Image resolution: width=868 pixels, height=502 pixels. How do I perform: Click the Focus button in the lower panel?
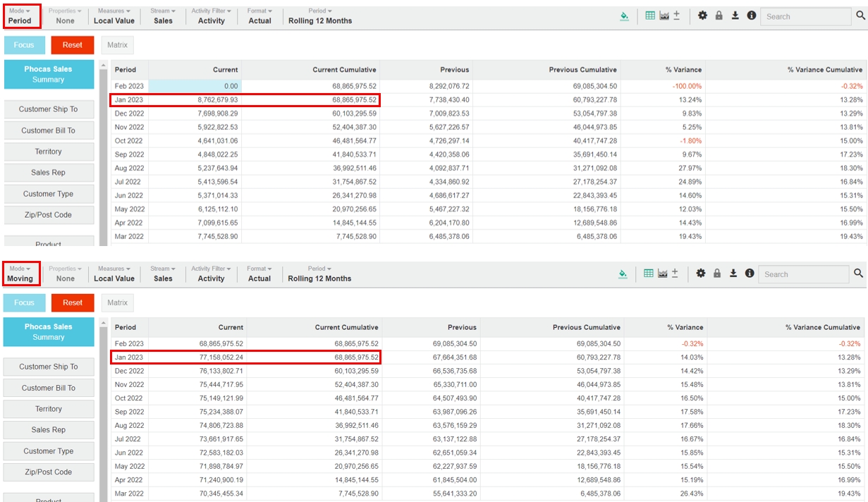[x=24, y=302]
